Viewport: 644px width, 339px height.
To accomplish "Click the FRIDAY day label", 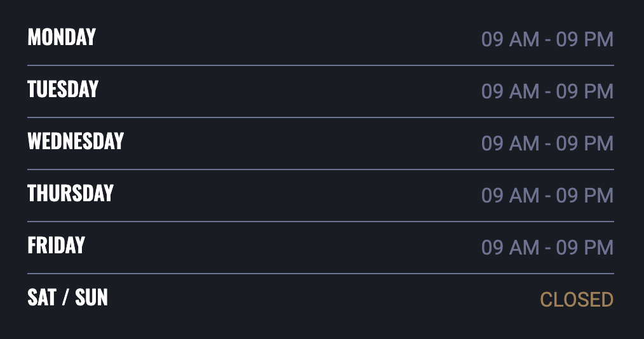I will pos(56,246).
